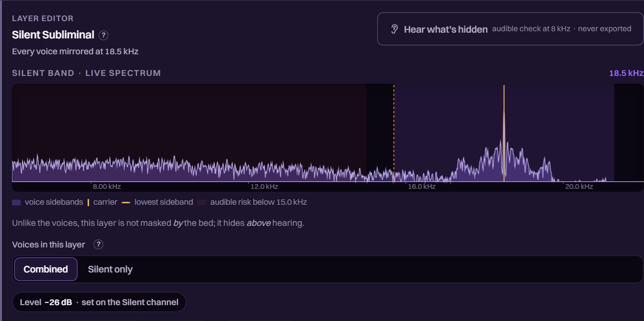Click the dashed lowest sideband marker line
This screenshot has width=644, height=321.
click(x=394, y=133)
